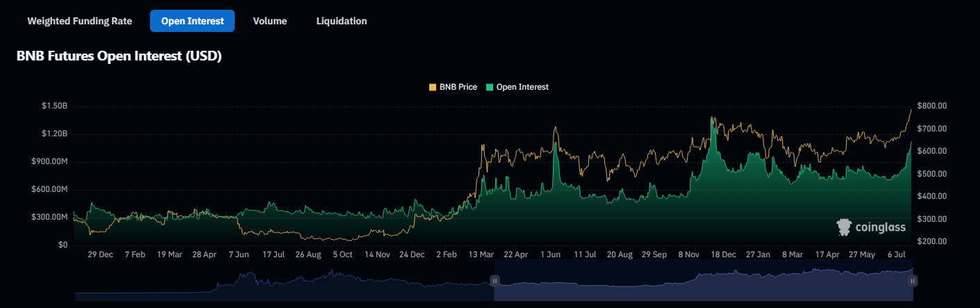Click the $0 left axis label
This screenshot has height=308, width=980.
point(63,245)
